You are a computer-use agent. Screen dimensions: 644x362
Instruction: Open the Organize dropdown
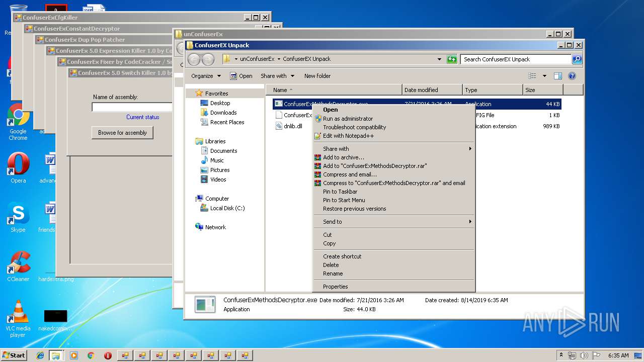pos(206,76)
